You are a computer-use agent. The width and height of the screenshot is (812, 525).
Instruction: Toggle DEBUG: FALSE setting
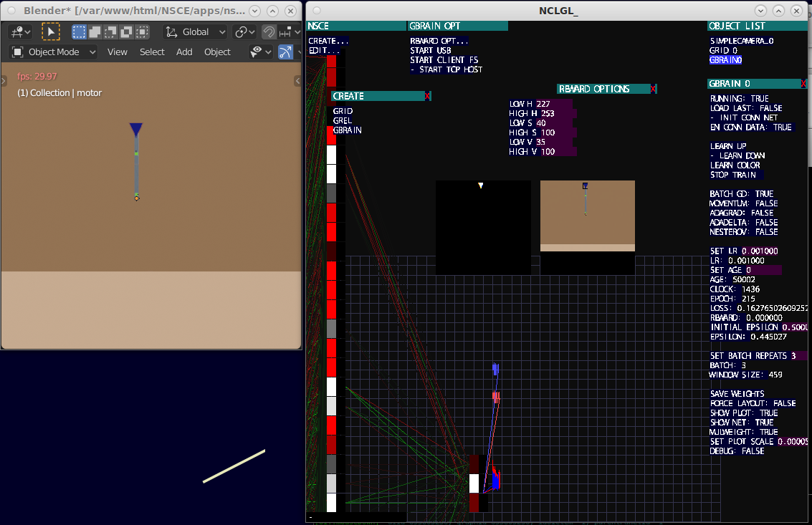point(737,451)
